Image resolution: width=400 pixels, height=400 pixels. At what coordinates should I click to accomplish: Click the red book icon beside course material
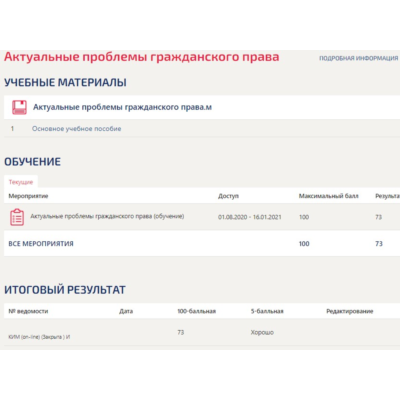pyautogui.click(x=19, y=107)
